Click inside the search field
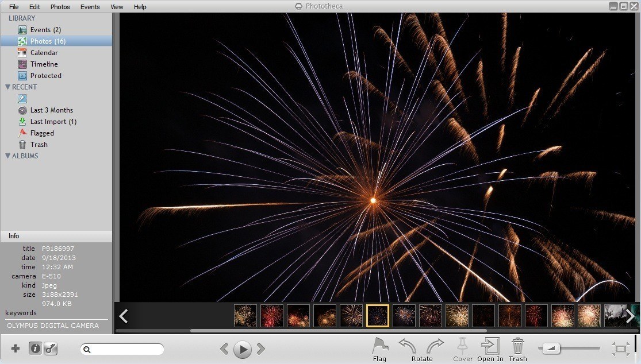 pyautogui.click(x=122, y=348)
